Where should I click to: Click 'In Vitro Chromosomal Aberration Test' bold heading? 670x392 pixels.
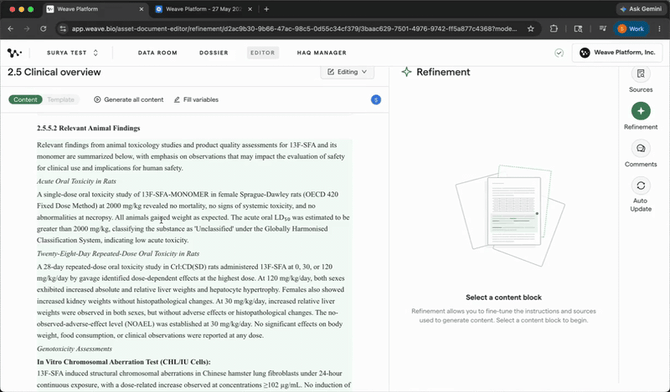coord(123,362)
